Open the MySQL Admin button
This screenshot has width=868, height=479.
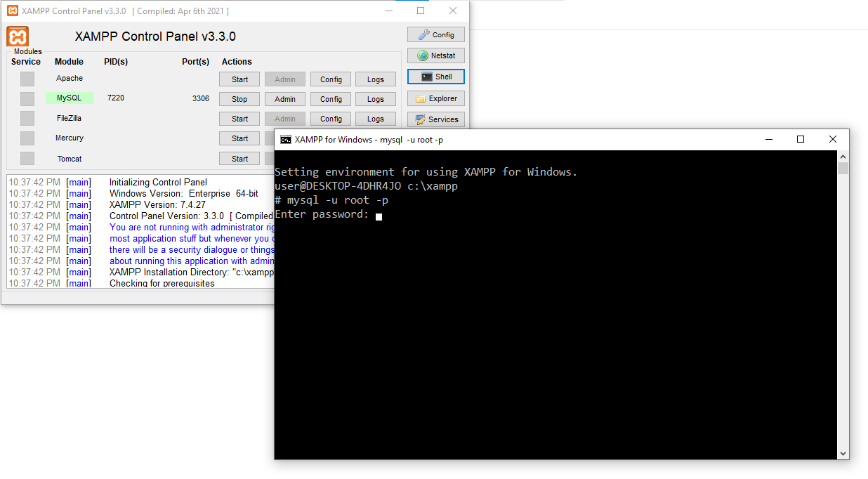[285, 99]
